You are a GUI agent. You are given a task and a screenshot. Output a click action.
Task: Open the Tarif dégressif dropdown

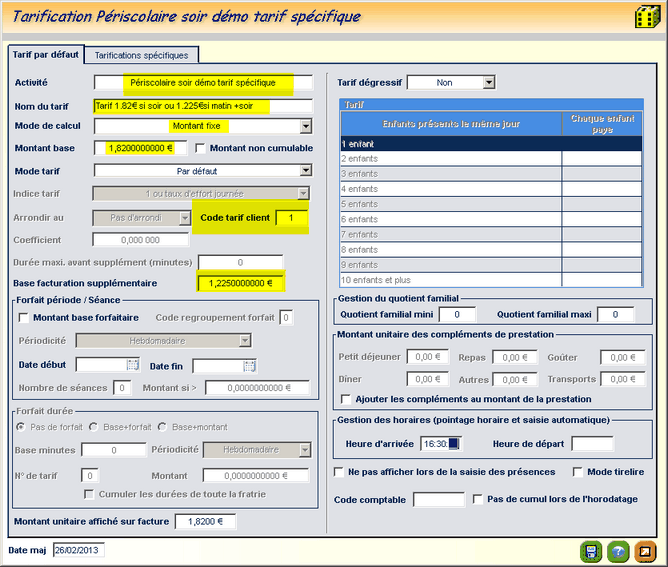[x=489, y=83]
